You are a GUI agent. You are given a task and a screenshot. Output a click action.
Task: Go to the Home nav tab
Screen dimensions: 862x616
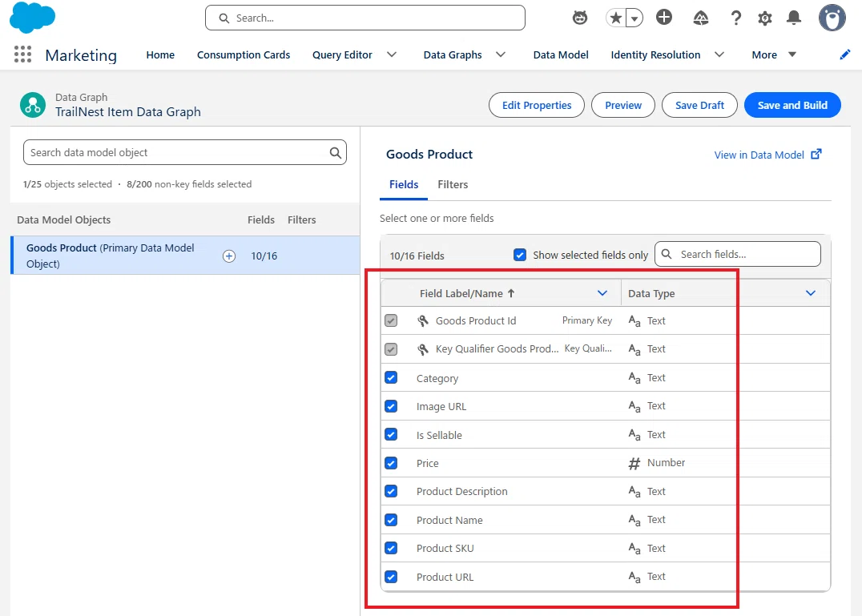point(160,55)
